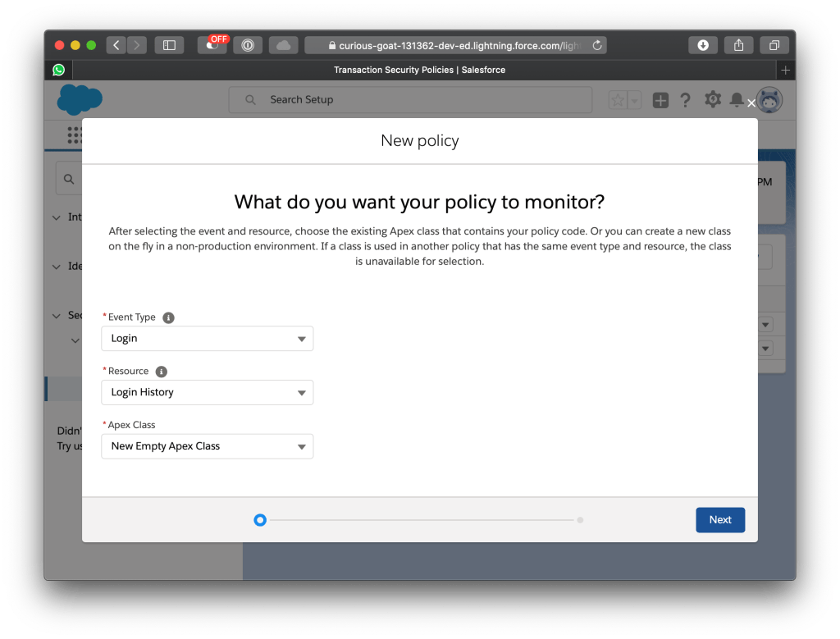Click the Event Type info icon
This screenshot has width=840, height=639.
click(x=168, y=317)
